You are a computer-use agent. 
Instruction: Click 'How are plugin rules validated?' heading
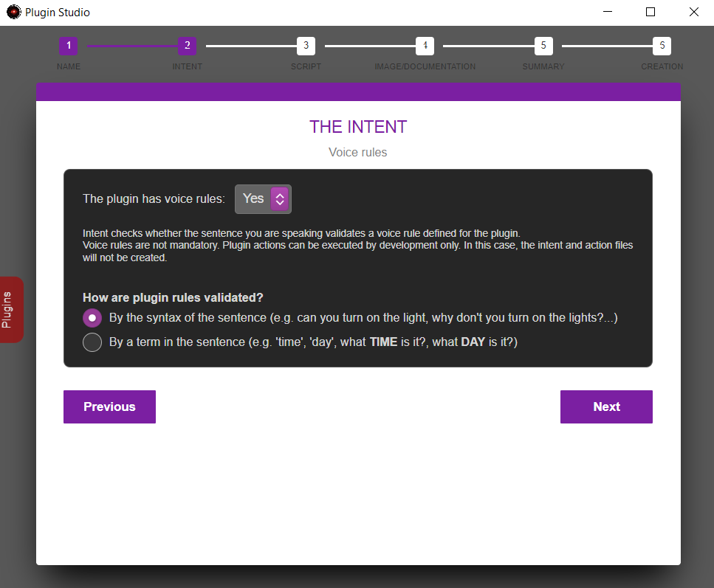click(x=173, y=297)
